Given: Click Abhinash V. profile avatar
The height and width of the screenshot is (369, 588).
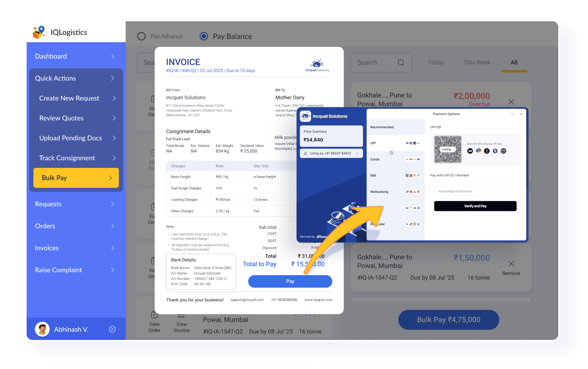Looking at the screenshot, I should coord(42,329).
